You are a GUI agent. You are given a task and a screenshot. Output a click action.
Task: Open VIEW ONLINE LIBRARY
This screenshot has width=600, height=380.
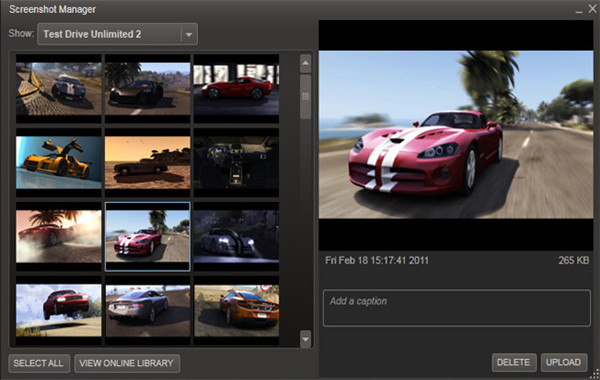(127, 363)
